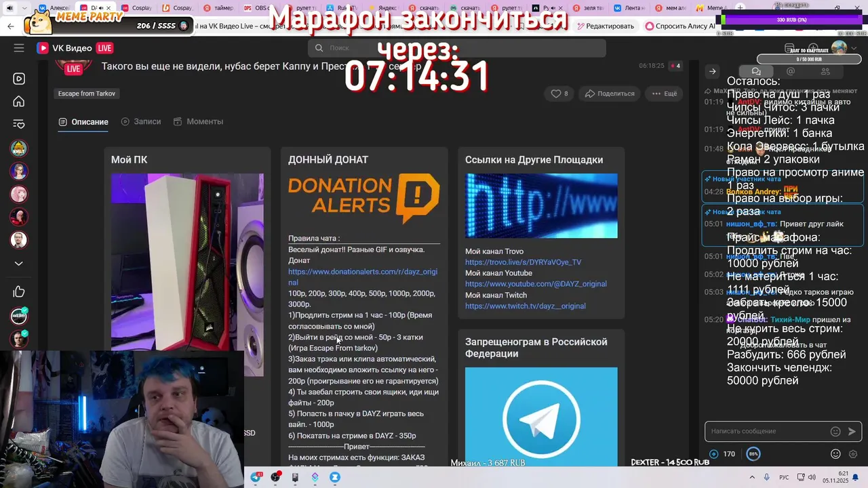Open the Twitch dayz__original link
The image size is (868, 488).
pyautogui.click(x=526, y=306)
